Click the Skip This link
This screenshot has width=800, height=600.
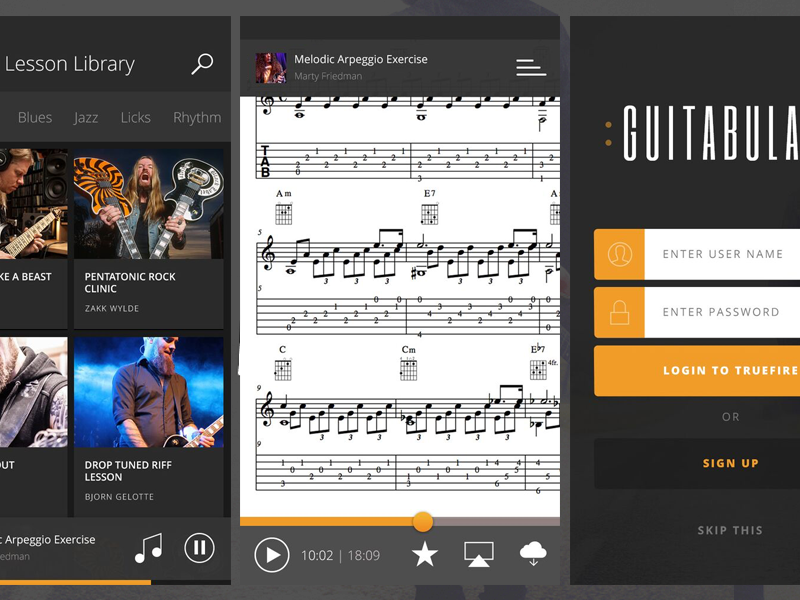pyautogui.click(x=730, y=531)
